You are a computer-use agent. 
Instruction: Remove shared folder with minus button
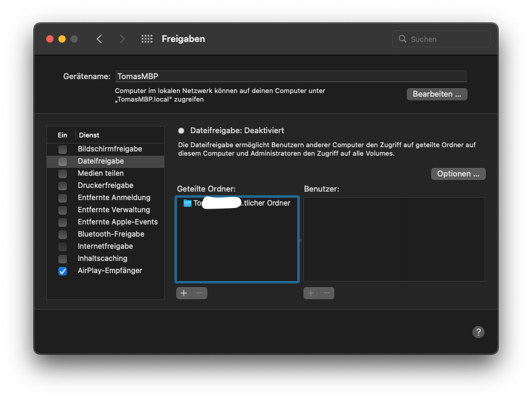pyautogui.click(x=199, y=293)
